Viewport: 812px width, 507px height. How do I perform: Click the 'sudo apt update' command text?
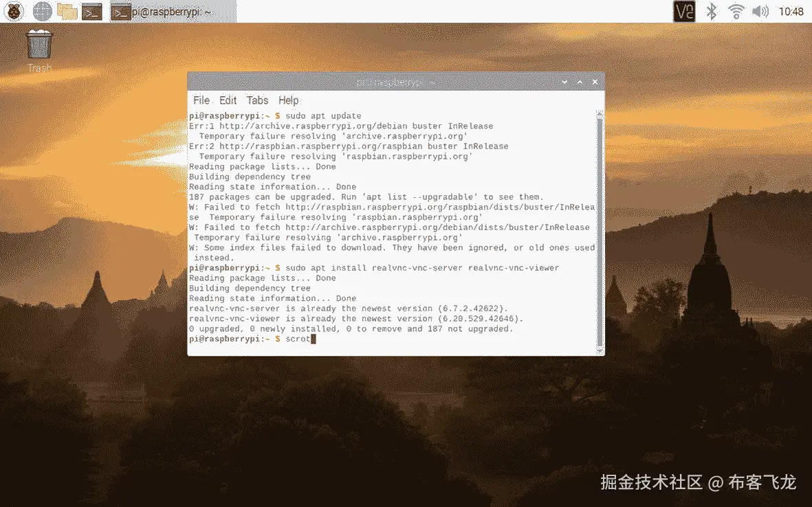(x=323, y=116)
